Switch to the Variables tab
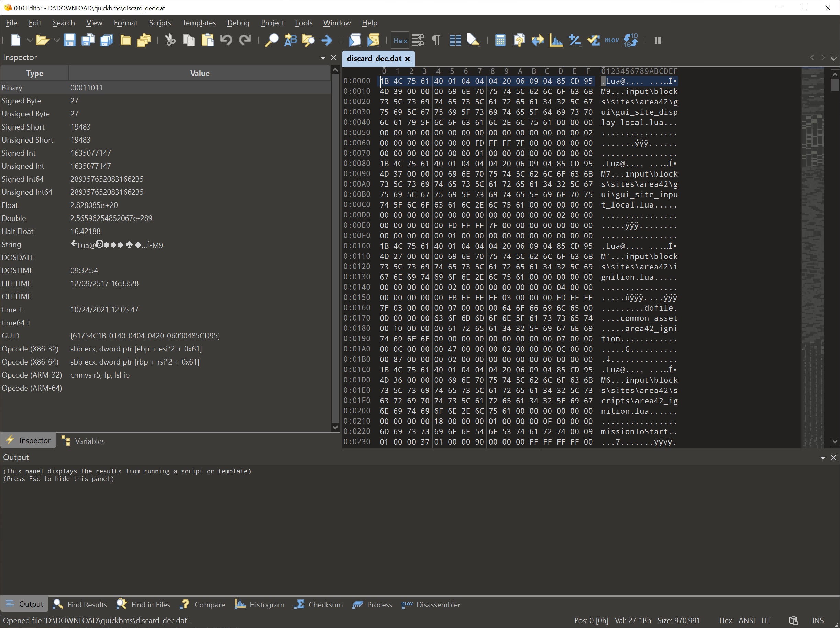840x628 pixels. pyautogui.click(x=83, y=441)
